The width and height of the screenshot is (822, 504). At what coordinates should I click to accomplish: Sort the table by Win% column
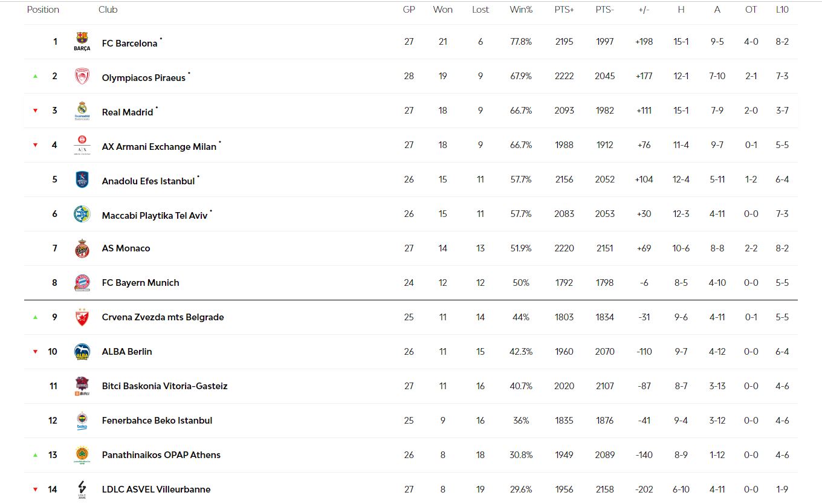tap(520, 10)
